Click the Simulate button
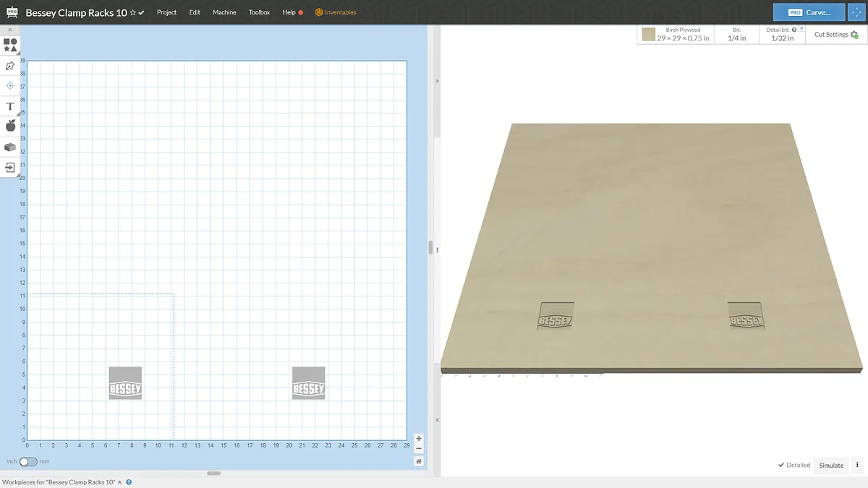The image size is (868, 488). [831, 465]
